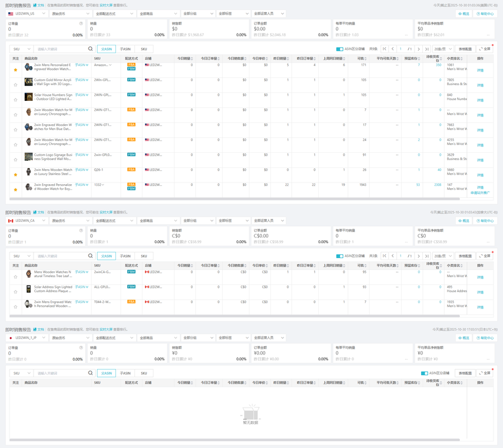Open the LED2WIN_US store selector dropdown
503x448 pixels.
click(26, 14)
